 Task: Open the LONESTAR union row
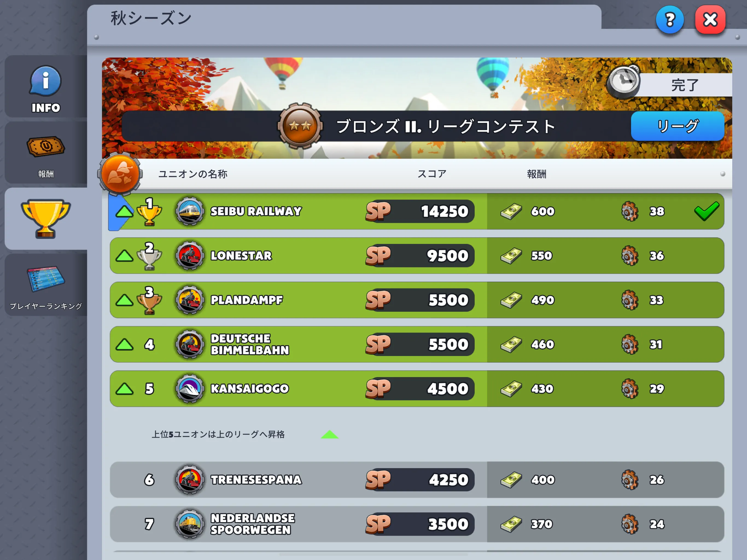click(417, 256)
